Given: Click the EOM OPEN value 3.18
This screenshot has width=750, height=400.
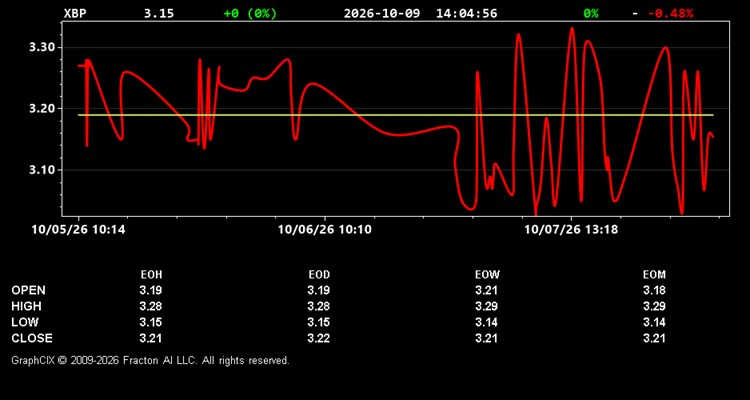Looking at the screenshot, I should (x=654, y=290).
